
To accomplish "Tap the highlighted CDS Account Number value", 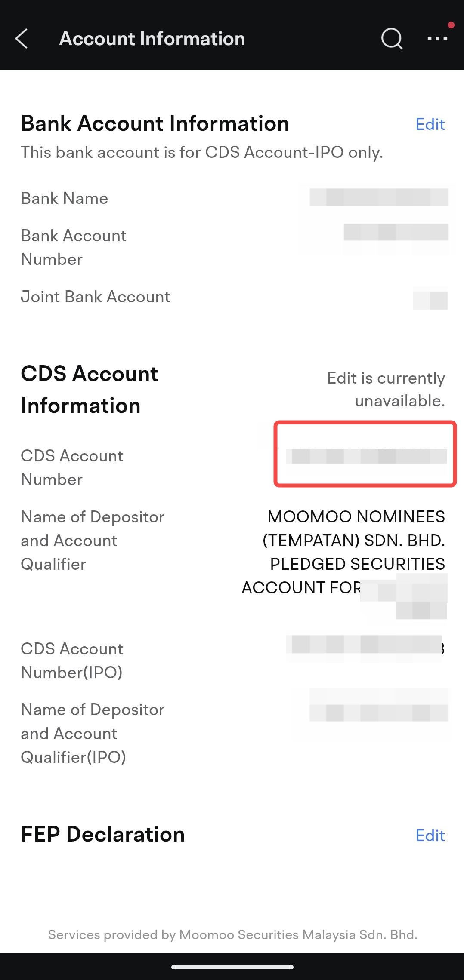I will pyautogui.click(x=366, y=456).
